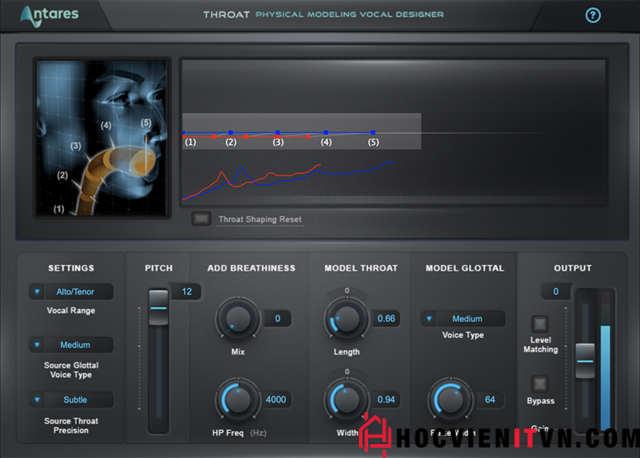Screen dimensions: 640x458
Task: Toggle the Level Matching button
Action: [x=540, y=324]
